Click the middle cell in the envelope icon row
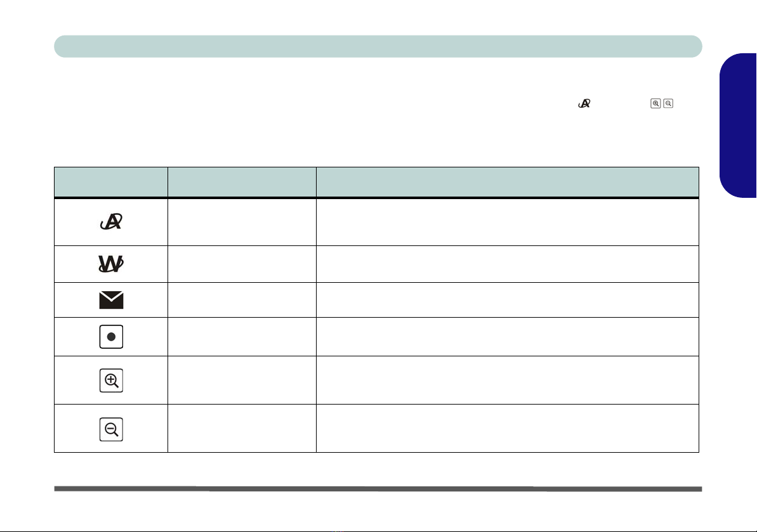The height and width of the screenshot is (532, 757). pos(242,300)
